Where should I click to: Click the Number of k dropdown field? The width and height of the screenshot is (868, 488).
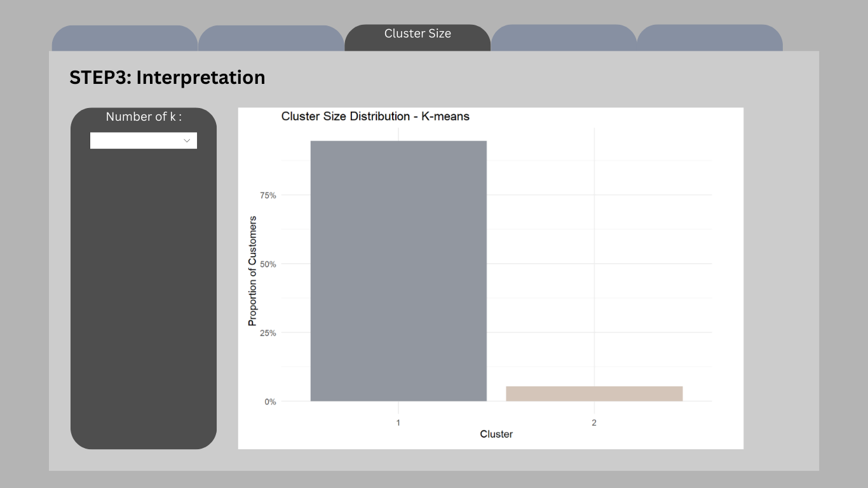pyautogui.click(x=143, y=140)
